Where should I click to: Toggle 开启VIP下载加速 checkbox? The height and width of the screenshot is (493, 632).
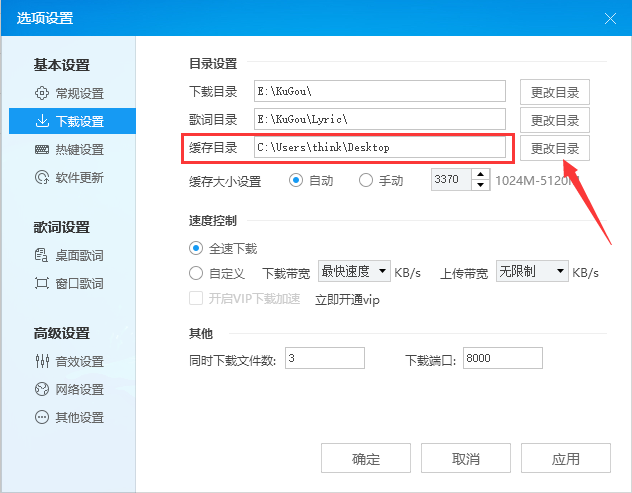(196, 299)
